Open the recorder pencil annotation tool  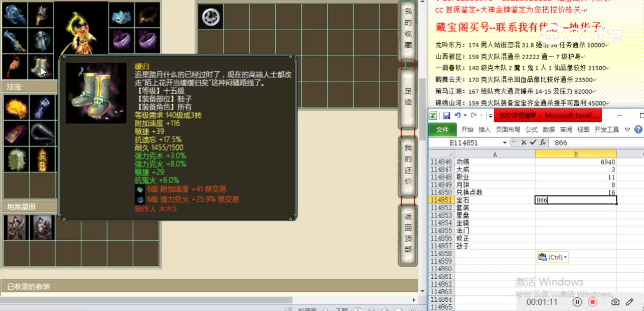point(630,302)
